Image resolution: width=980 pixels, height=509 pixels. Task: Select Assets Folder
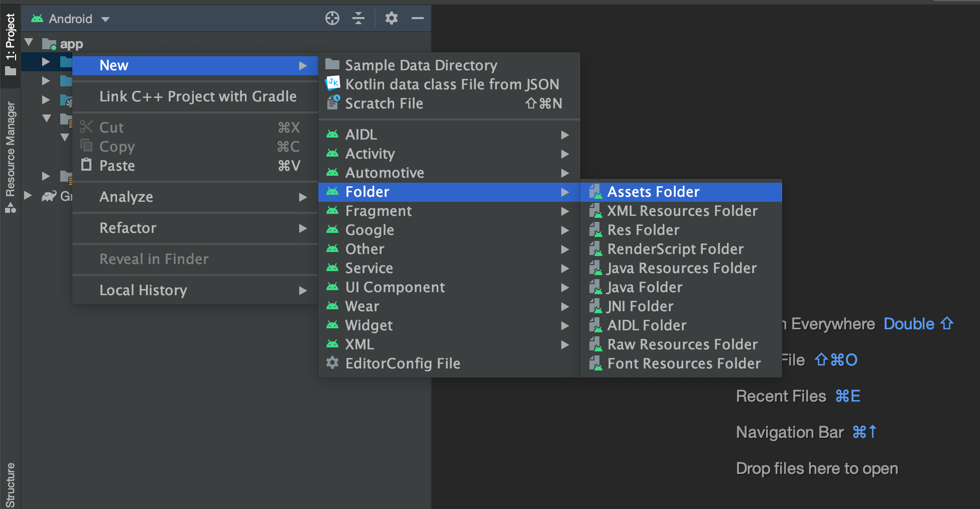pos(681,192)
